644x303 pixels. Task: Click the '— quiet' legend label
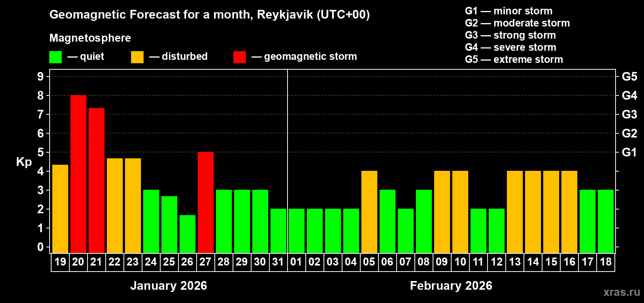(x=86, y=56)
